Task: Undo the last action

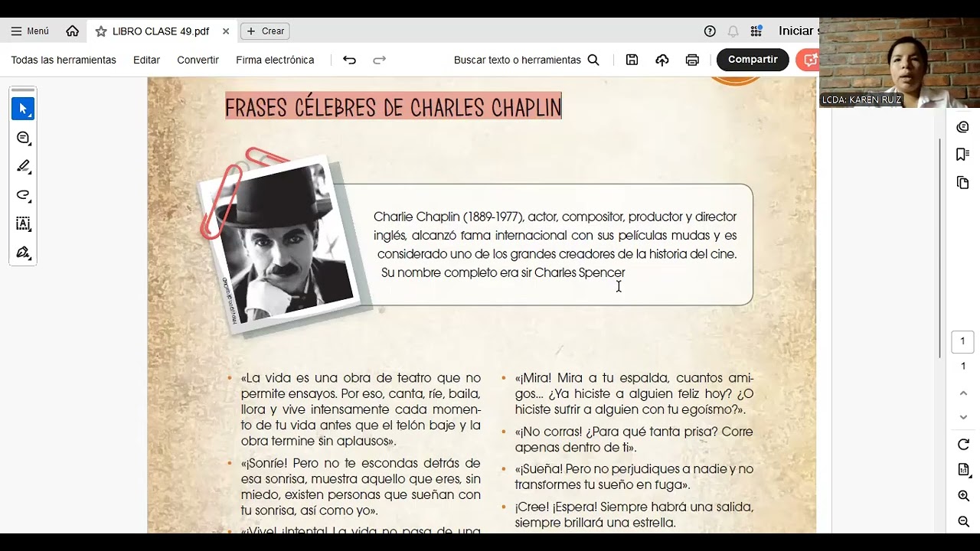Action: pos(349,60)
